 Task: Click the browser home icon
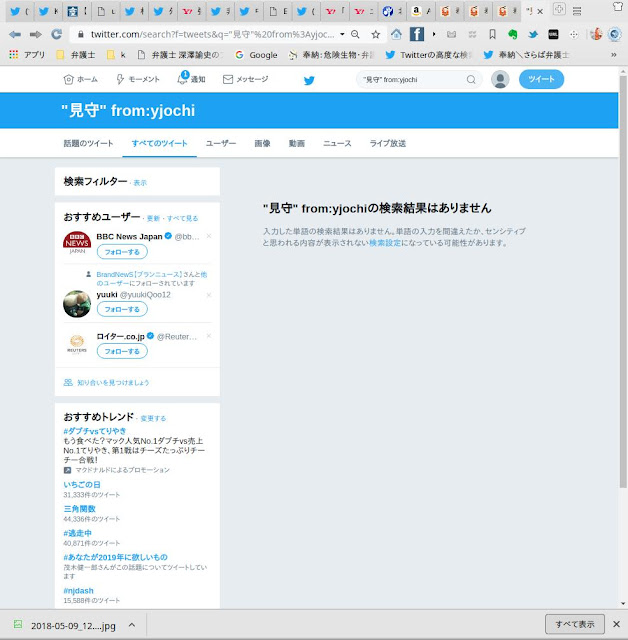396,34
